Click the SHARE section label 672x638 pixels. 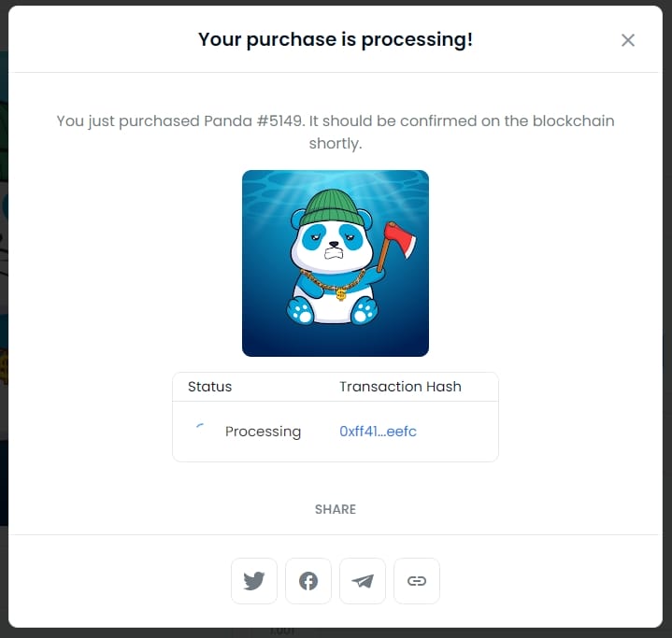coord(336,509)
